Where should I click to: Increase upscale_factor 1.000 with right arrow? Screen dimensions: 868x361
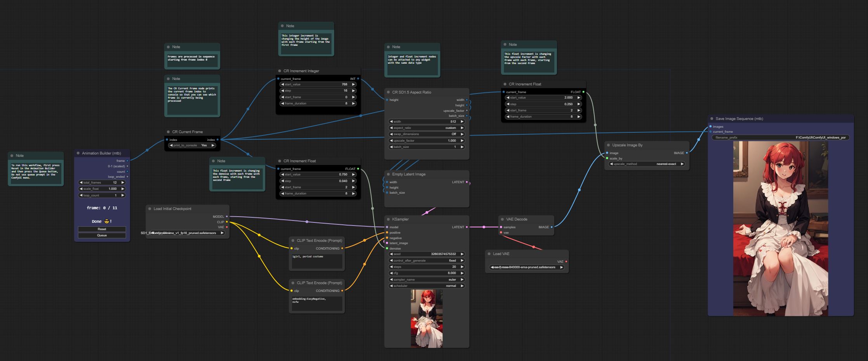[x=462, y=141]
